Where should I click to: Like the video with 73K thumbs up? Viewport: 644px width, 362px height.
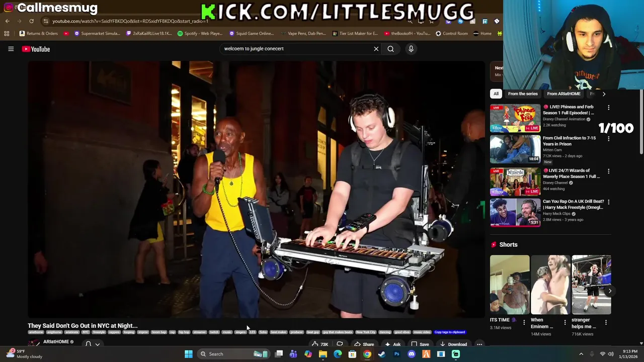319,344
